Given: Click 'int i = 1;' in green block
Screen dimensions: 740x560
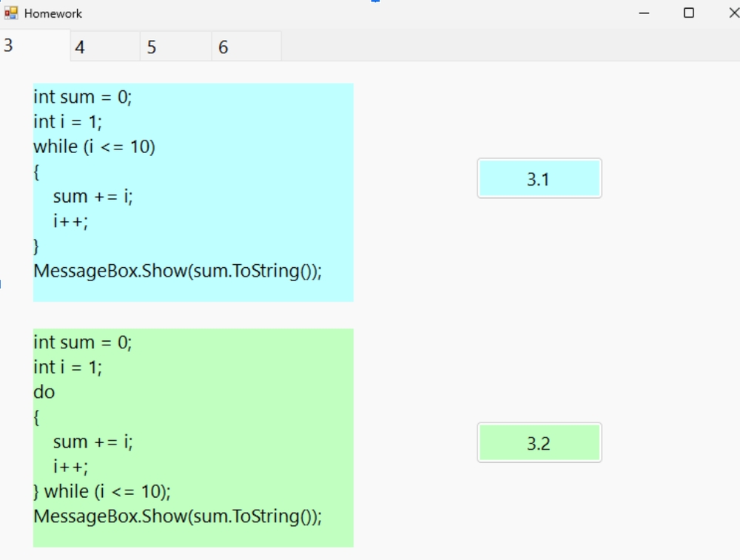Looking at the screenshot, I should coord(67,367).
